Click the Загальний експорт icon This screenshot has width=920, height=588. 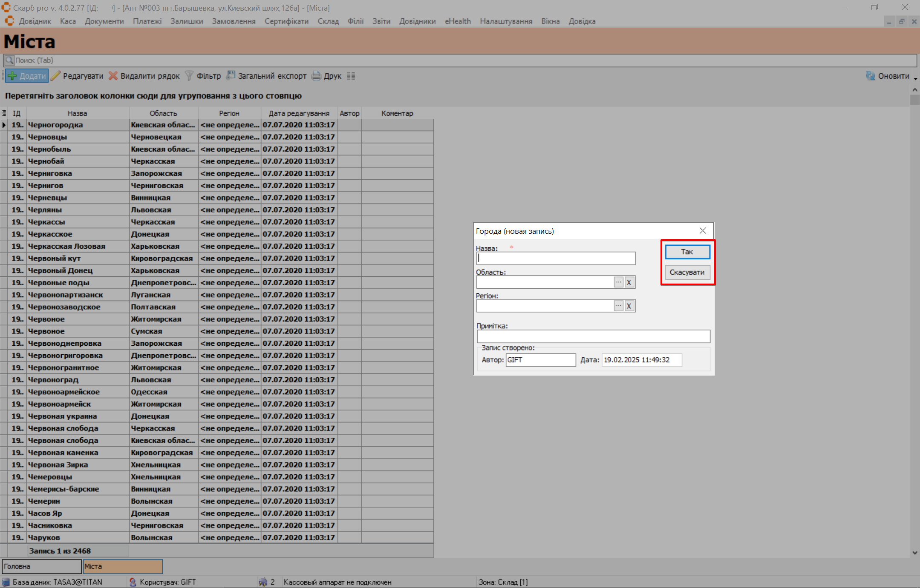[231, 76]
